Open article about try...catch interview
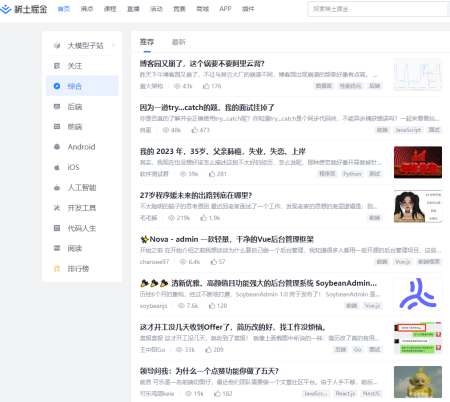This screenshot has height=402, width=450. (207, 108)
